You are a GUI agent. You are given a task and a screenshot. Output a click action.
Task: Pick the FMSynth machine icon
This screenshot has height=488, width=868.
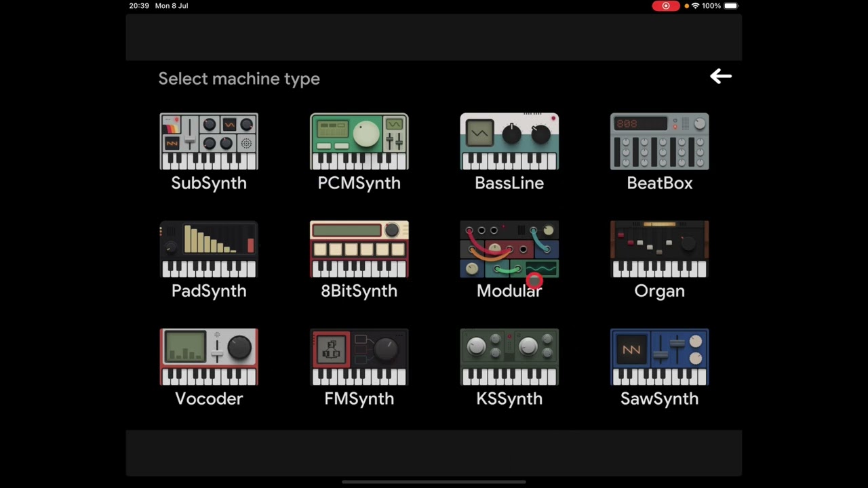pos(359,357)
